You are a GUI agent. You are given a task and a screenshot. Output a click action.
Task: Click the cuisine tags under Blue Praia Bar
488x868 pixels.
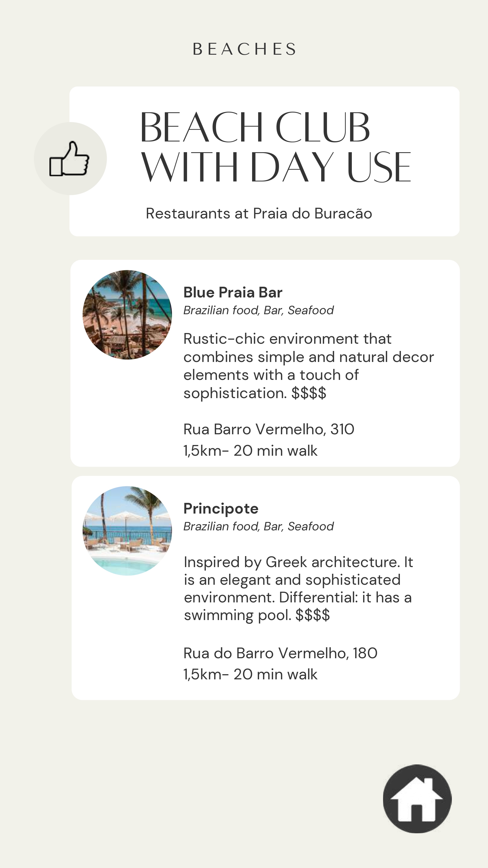tap(258, 310)
